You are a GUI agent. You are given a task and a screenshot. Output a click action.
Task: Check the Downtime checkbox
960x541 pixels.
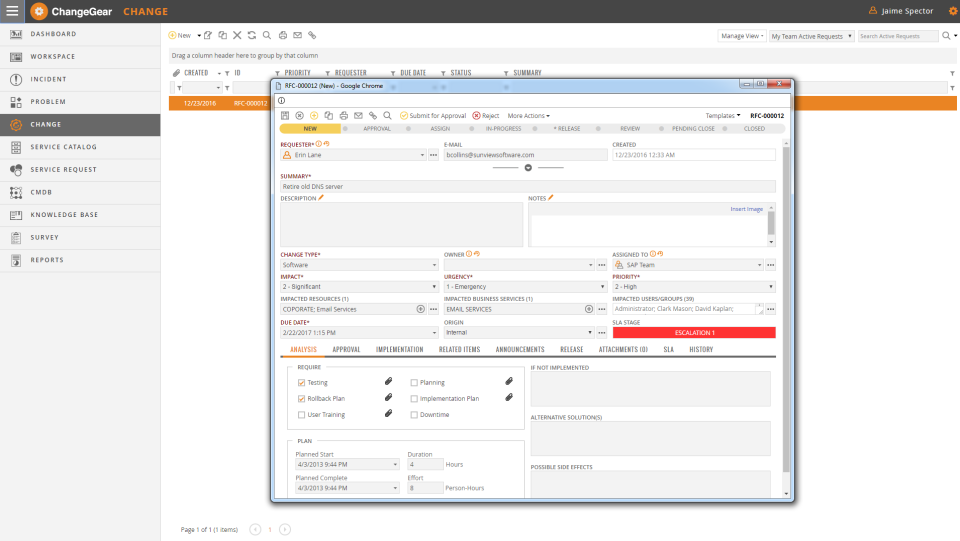(414, 414)
